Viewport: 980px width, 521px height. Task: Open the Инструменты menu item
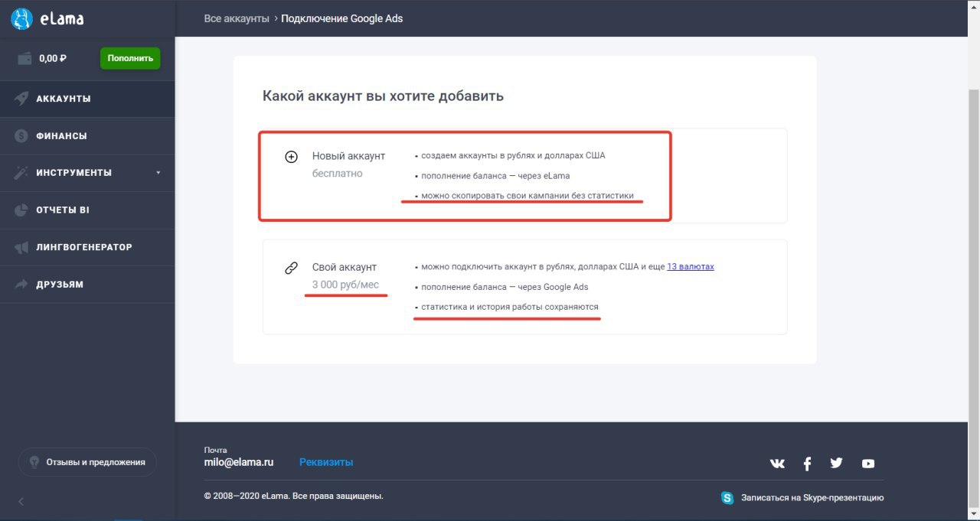click(87, 173)
